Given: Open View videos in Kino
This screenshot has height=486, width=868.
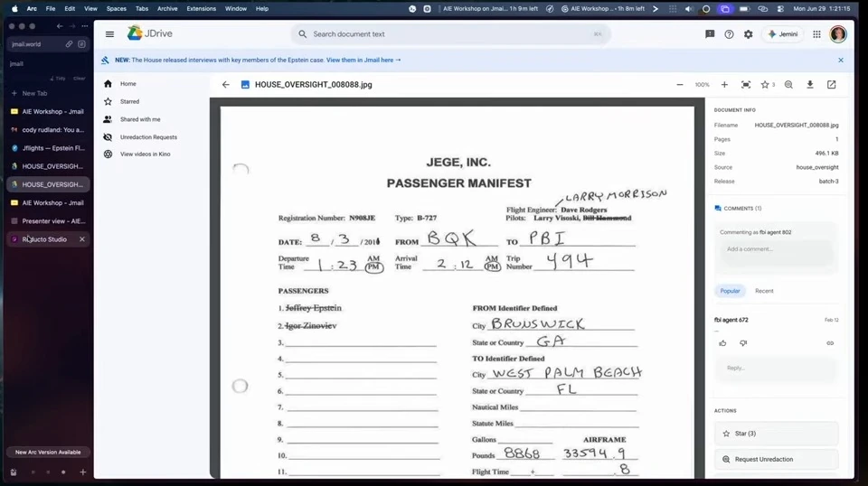Looking at the screenshot, I should click(145, 154).
